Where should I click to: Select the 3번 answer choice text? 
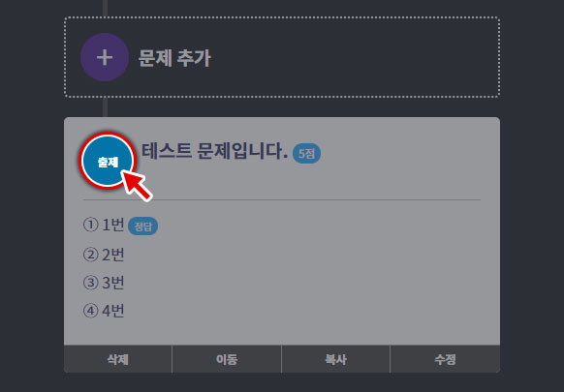pos(113,283)
